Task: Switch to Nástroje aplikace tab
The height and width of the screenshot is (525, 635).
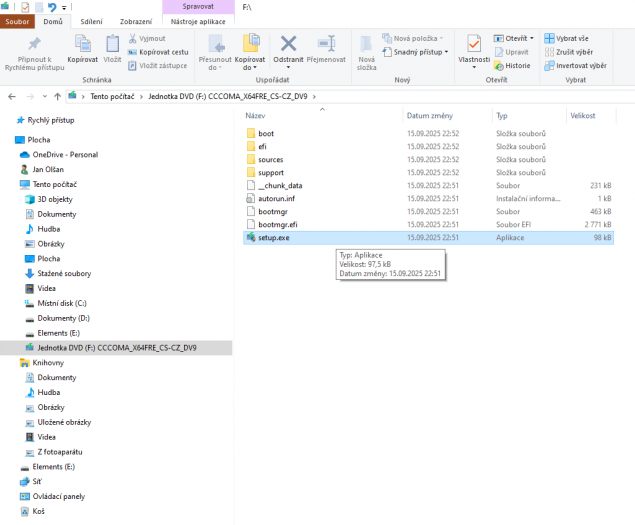Action: [198, 21]
